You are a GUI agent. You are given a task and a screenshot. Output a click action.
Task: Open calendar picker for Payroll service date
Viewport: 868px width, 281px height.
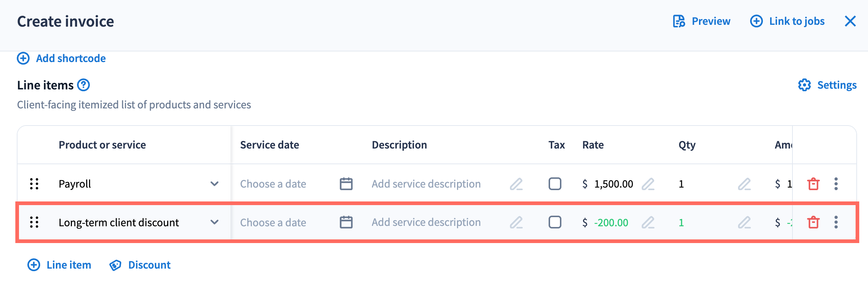coord(346,184)
